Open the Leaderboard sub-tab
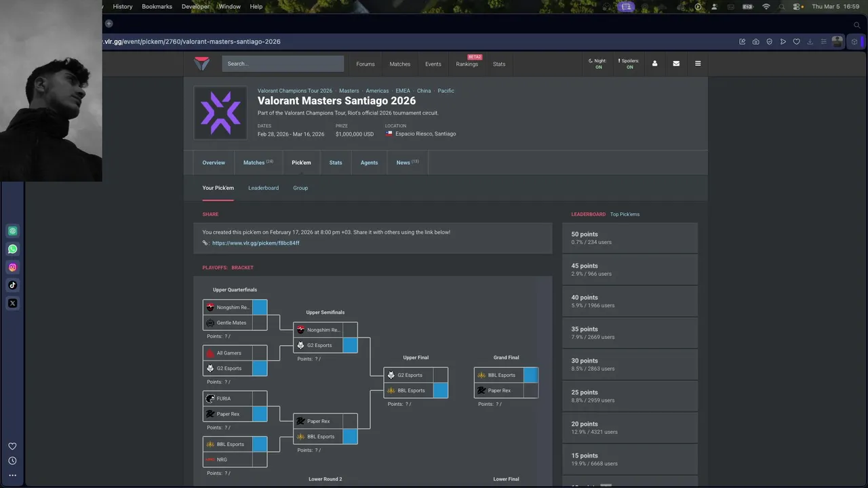The width and height of the screenshot is (868, 488). pos(263,188)
